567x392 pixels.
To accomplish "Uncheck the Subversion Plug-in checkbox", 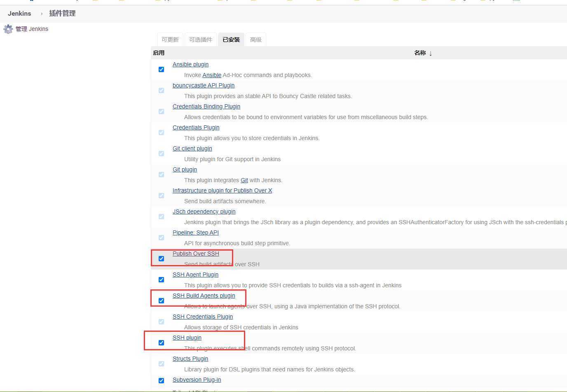I will [x=162, y=380].
